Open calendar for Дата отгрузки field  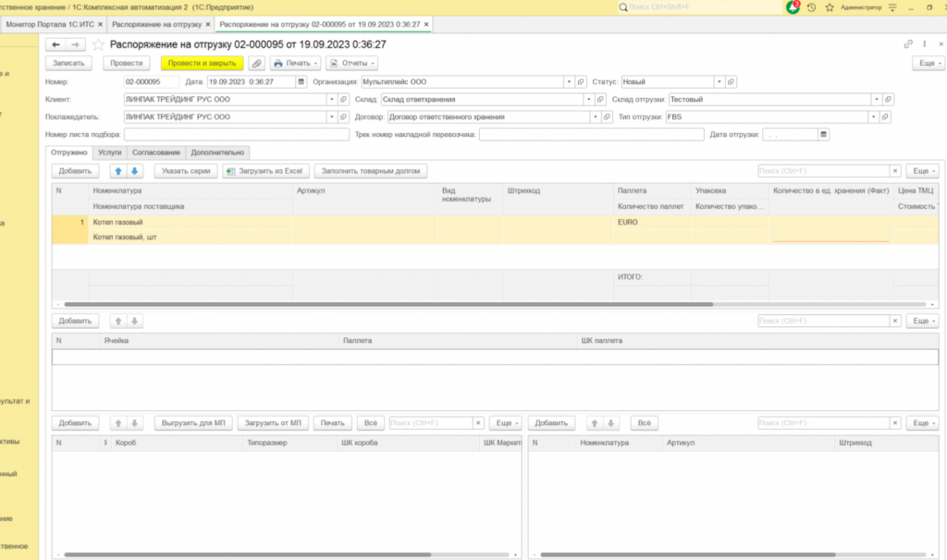[x=823, y=135]
